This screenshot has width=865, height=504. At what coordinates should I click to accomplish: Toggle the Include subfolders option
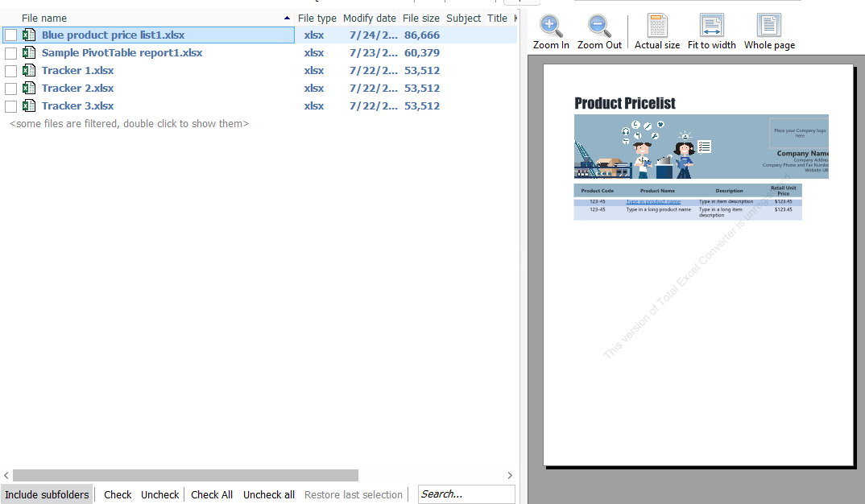pyautogui.click(x=46, y=494)
